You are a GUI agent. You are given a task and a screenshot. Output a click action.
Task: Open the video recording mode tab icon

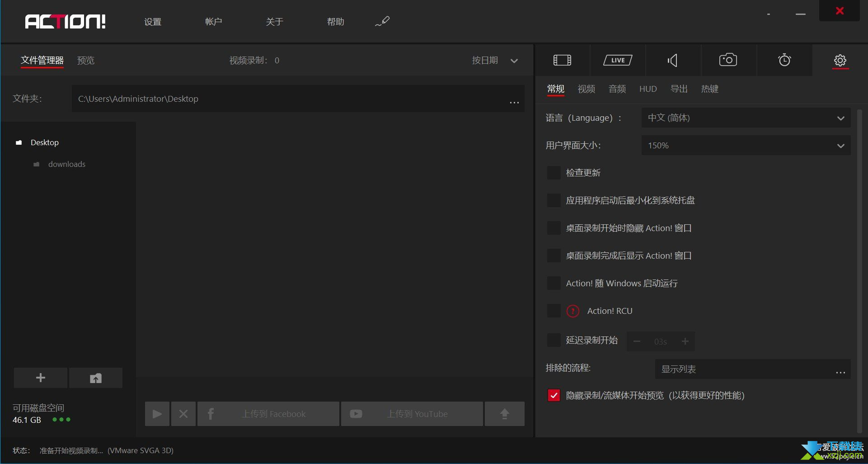[x=562, y=60]
